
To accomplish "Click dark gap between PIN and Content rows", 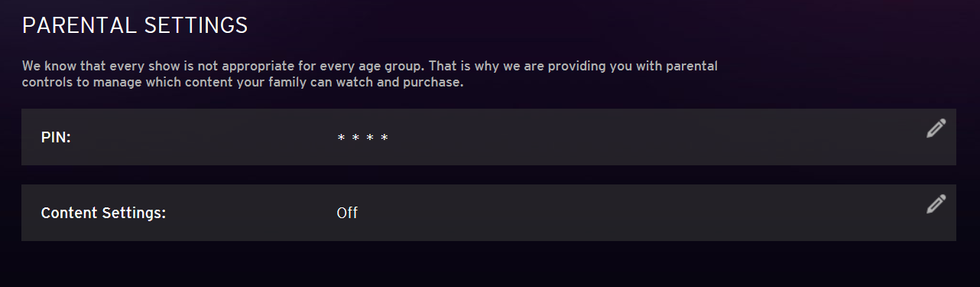I will point(488,174).
